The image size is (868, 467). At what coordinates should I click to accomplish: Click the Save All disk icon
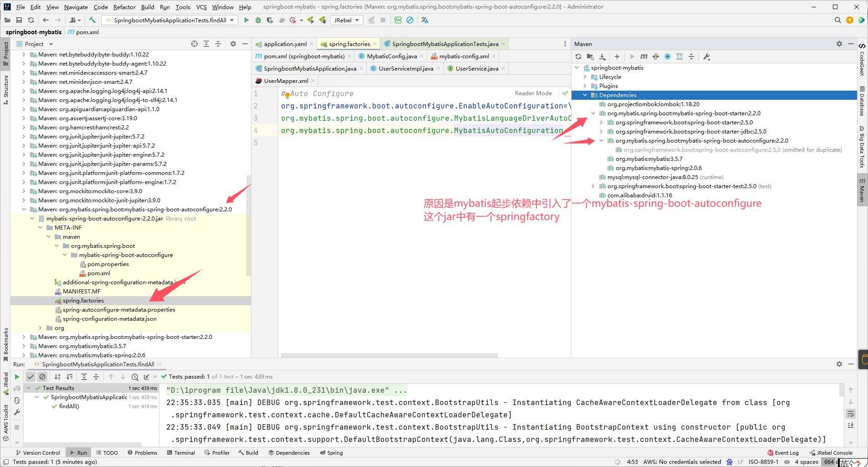[19, 20]
